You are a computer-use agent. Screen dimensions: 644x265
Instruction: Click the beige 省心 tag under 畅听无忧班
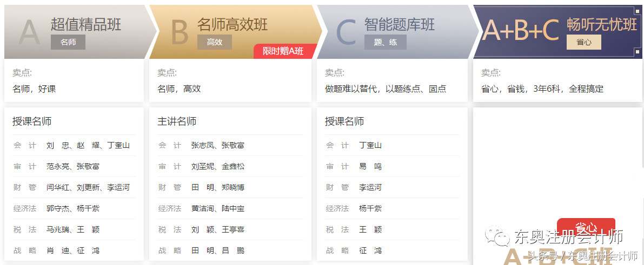point(583,42)
